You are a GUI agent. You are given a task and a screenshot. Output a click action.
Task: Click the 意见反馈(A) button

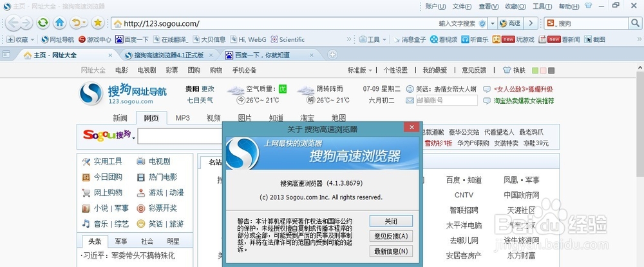pyautogui.click(x=391, y=236)
